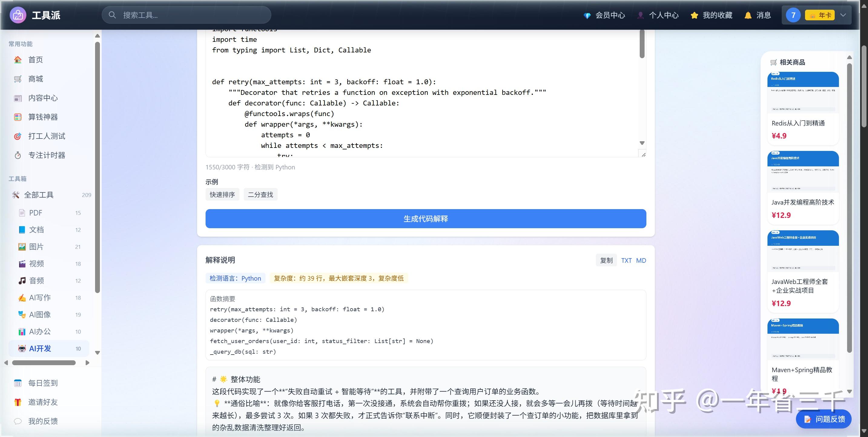Click the 图片 category icon
This screenshot has width=868, height=437.
(22, 247)
